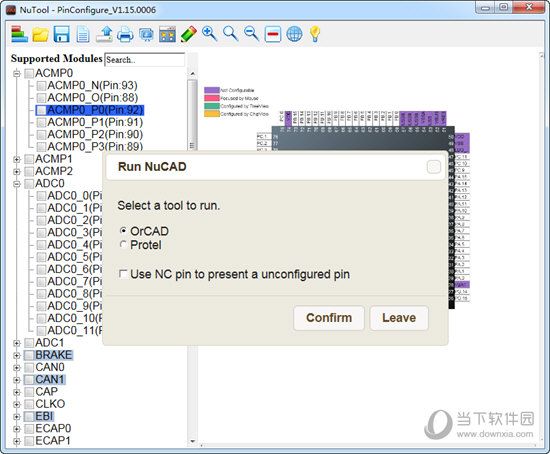Save configuration with the floppy disk icon
The image size is (550, 454).
(61, 34)
